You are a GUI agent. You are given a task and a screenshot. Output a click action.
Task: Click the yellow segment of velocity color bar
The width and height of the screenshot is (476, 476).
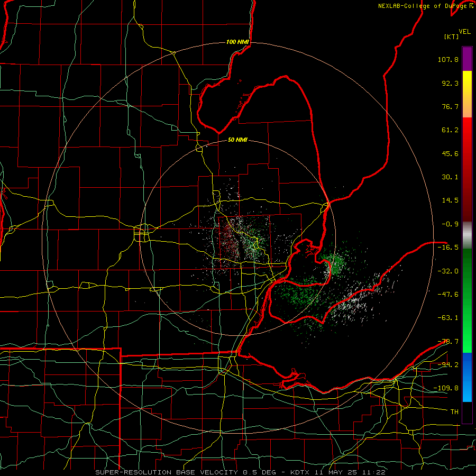pos(467,94)
